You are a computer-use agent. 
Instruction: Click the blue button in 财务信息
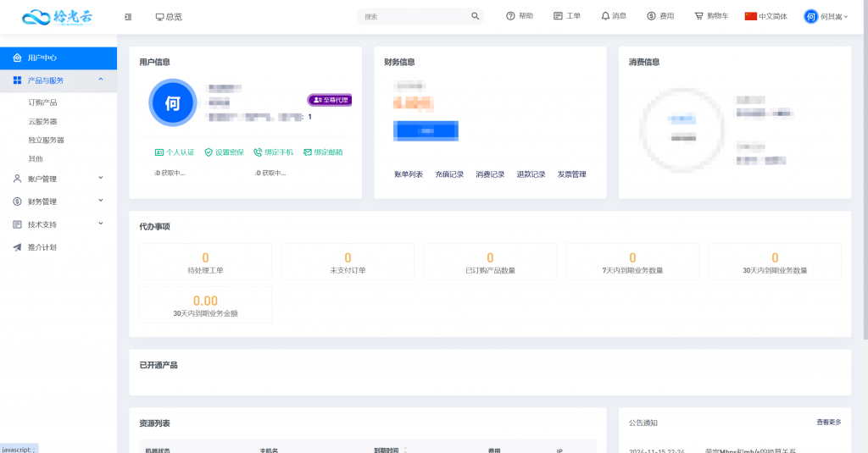426,130
